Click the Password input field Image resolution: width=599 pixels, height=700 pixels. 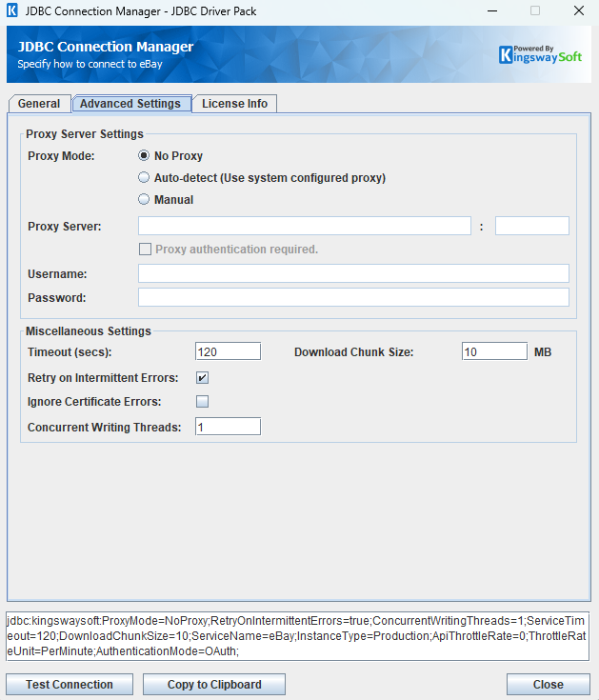[x=353, y=297]
